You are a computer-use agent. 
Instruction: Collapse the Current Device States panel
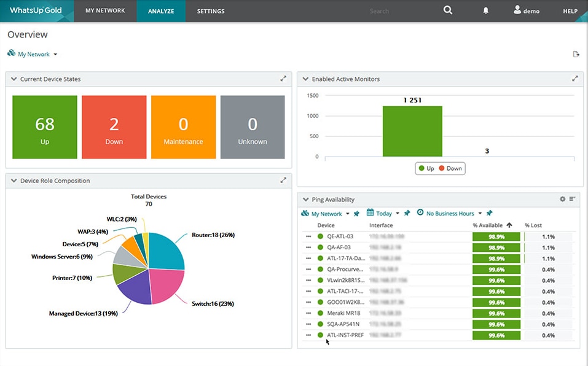coord(14,79)
